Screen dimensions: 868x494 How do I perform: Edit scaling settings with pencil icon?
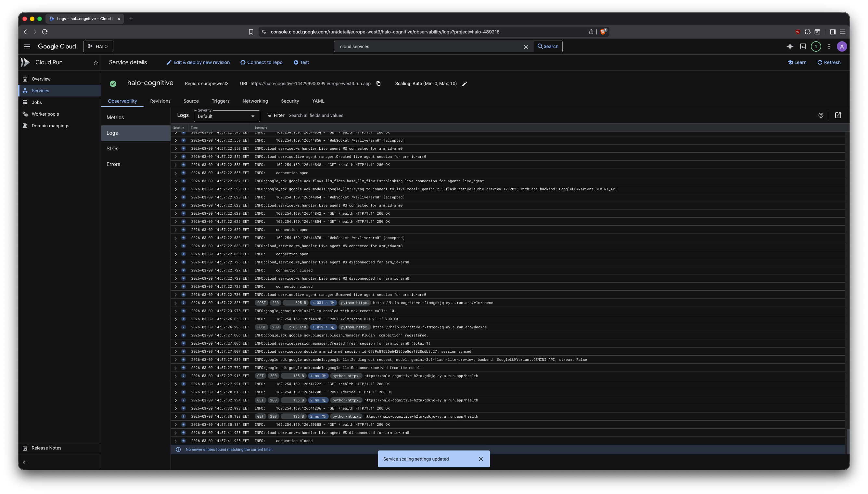click(465, 84)
